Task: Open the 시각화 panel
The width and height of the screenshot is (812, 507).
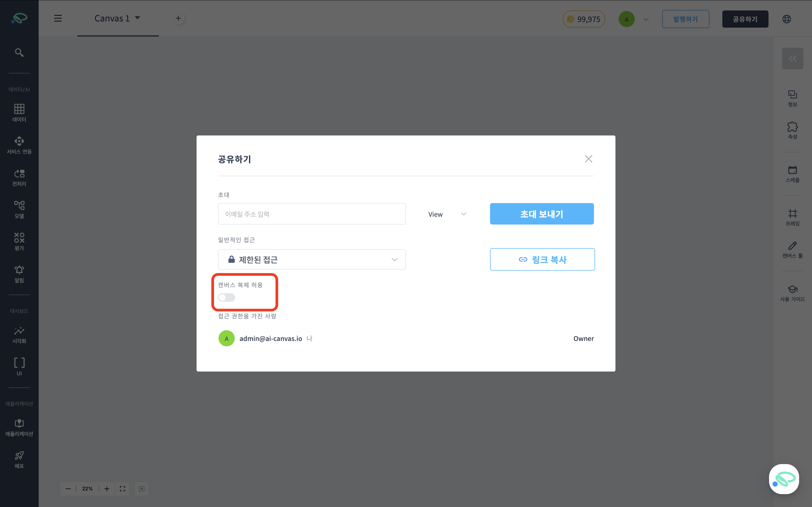Action: pyautogui.click(x=19, y=334)
